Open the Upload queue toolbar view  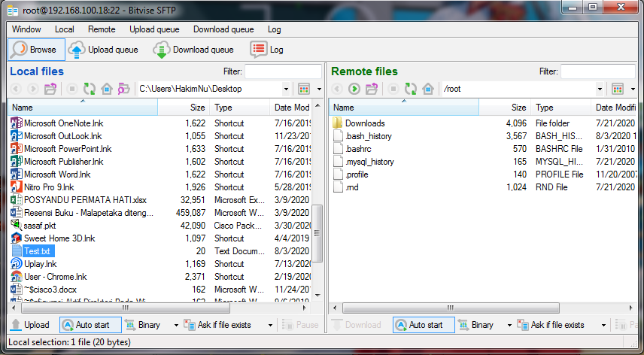coord(103,50)
